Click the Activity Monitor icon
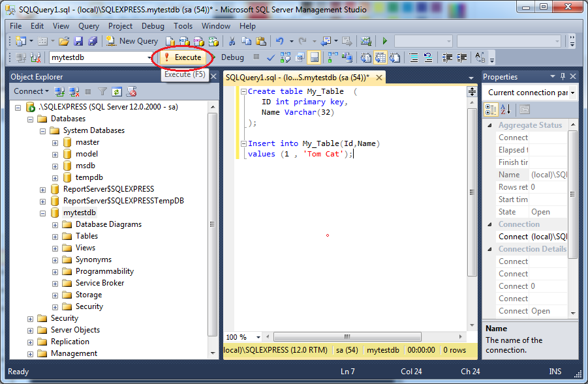The image size is (588, 384). click(x=365, y=41)
